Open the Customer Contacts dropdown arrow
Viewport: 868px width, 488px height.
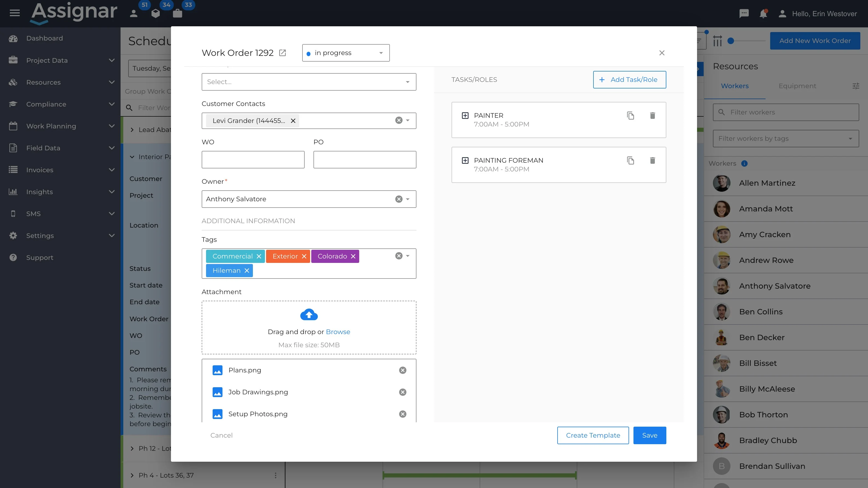pos(408,120)
